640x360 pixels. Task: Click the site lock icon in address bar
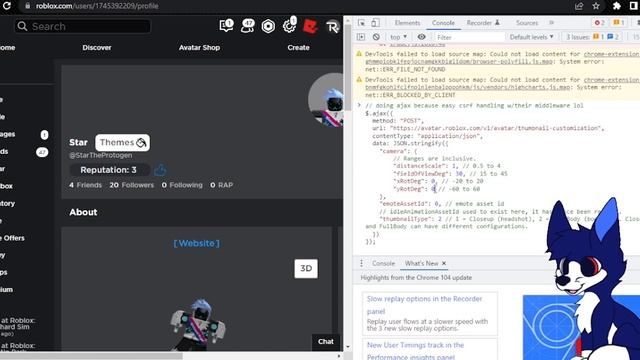pos(27,6)
